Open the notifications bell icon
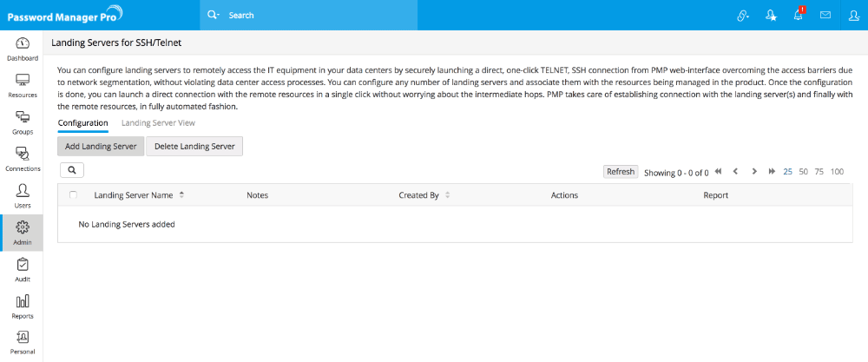 (x=799, y=15)
